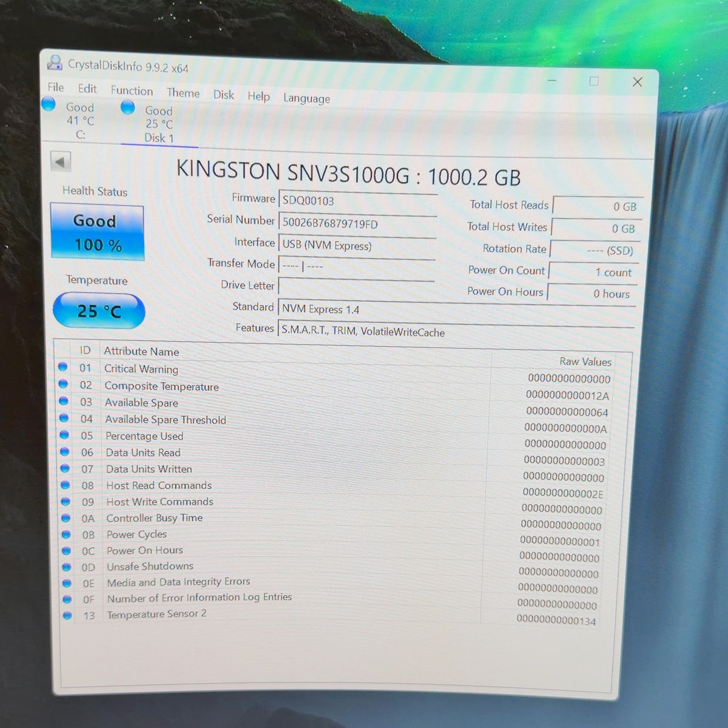Click status dot for Composite Temperature row
This screenshot has height=728, width=728.
pyautogui.click(x=63, y=384)
